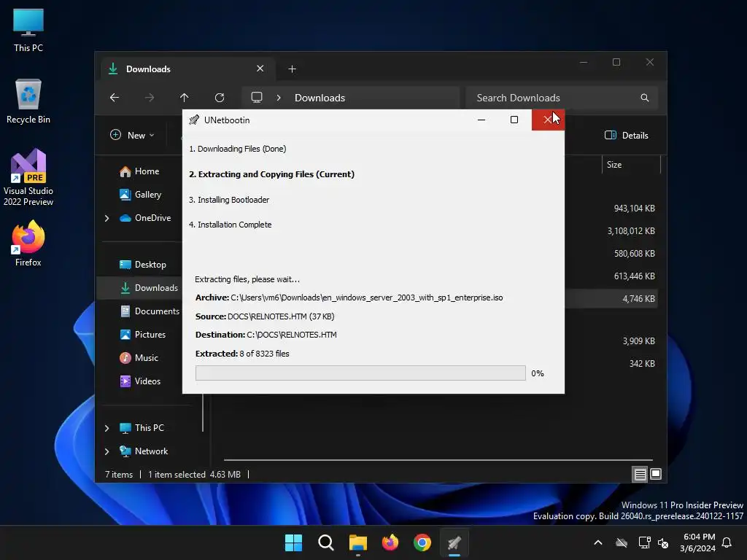747x560 pixels.
Task: Open Pictures in the navigation pane
Action: (142, 335)
